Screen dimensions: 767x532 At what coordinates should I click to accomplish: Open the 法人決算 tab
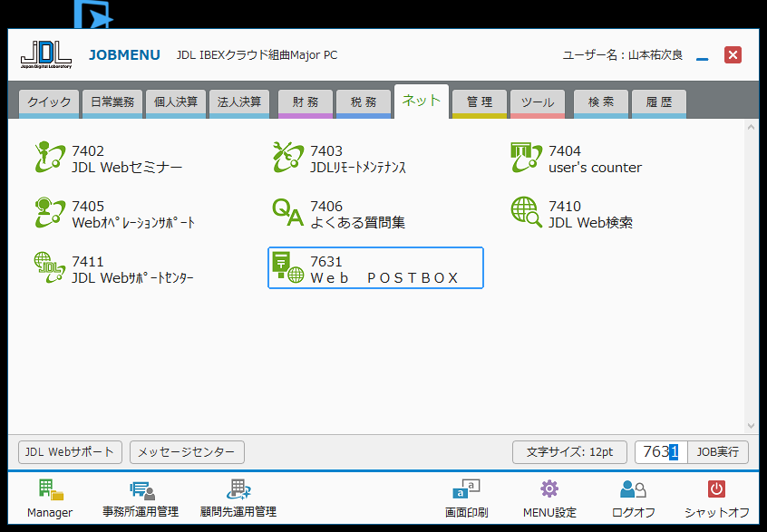[x=239, y=102]
